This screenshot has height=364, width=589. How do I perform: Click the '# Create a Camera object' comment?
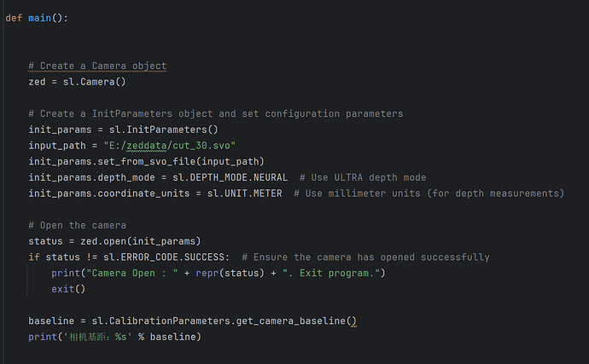(97, 66)
